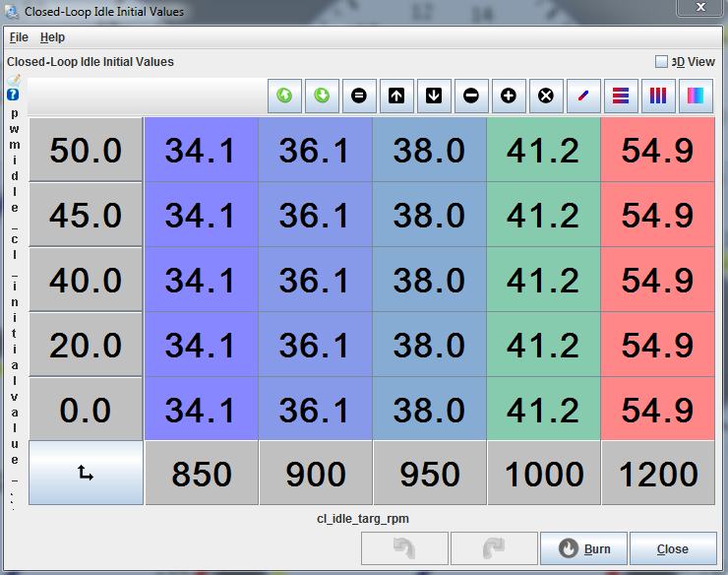Click the notepad icon above help
The height and width of the screenshot is (575, 728).
(x=14, y=81)
